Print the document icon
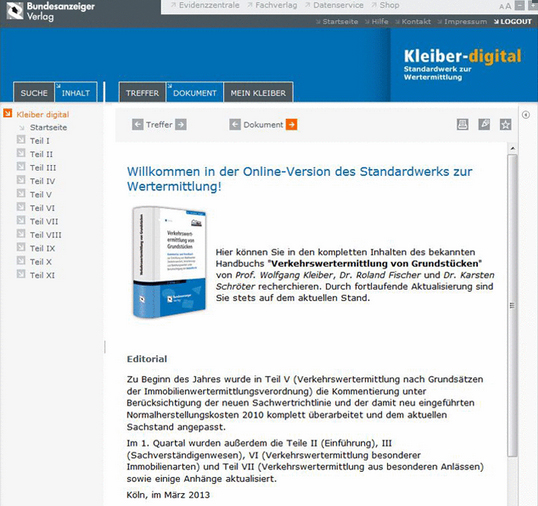The height and width of the screenshot is (506, 538). coord(463,124)
